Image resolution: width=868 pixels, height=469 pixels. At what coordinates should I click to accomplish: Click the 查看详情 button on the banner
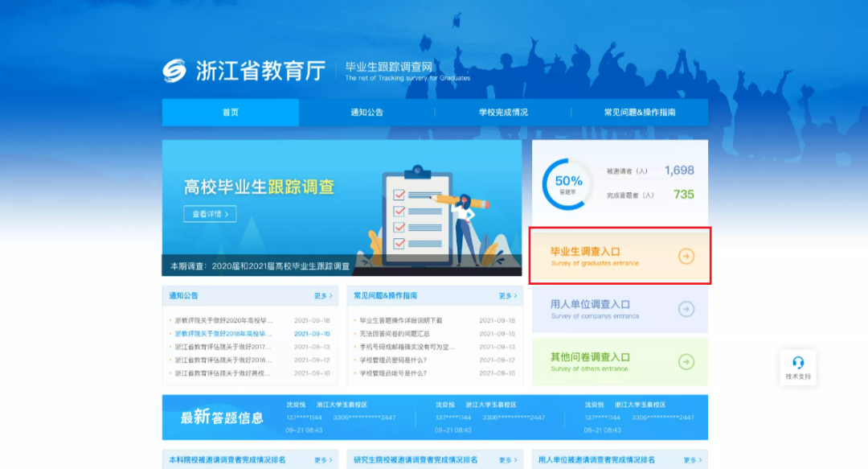tap(207, 215)
